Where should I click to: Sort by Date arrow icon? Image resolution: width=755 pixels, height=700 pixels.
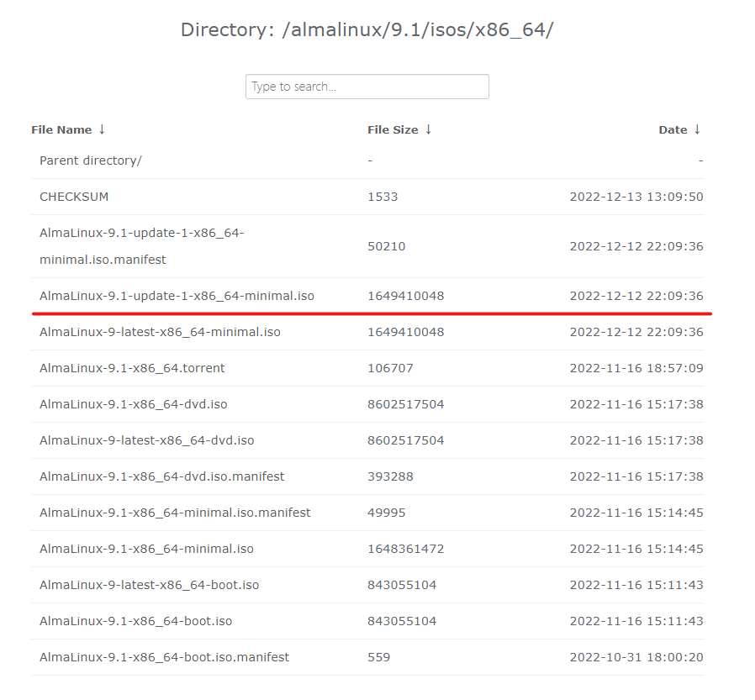click(x=697, y=129)
